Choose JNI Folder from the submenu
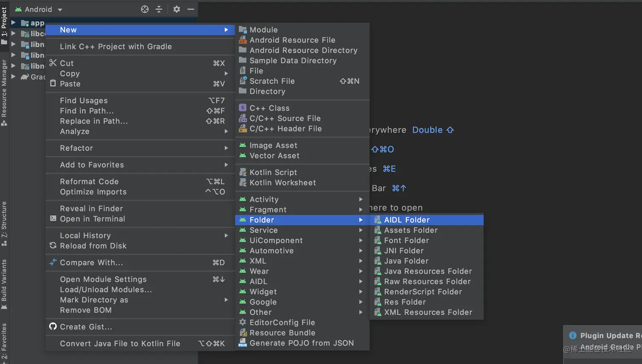This screenshot has width=642, height=364. 403,251
